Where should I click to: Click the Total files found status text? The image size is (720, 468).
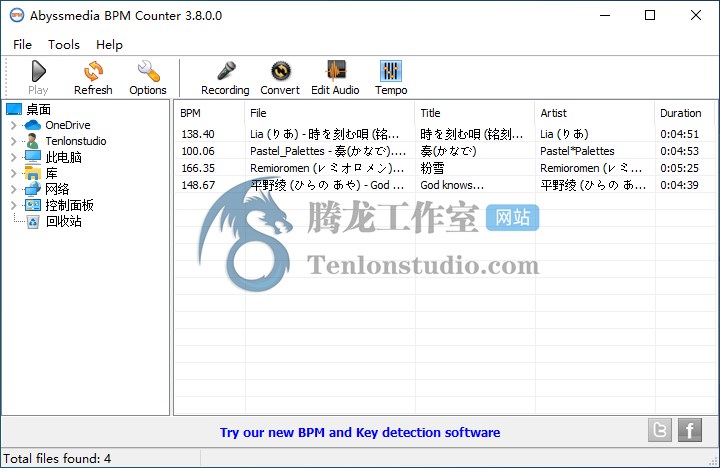pos(57,458)
